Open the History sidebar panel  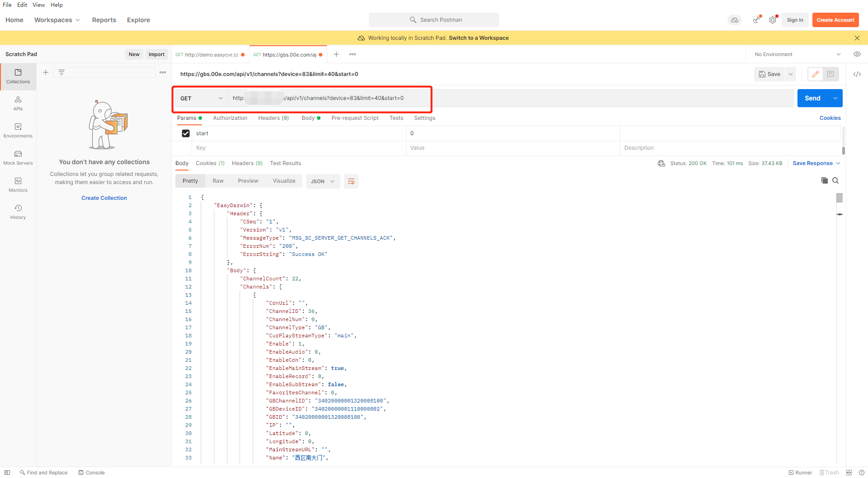point(18,212)
